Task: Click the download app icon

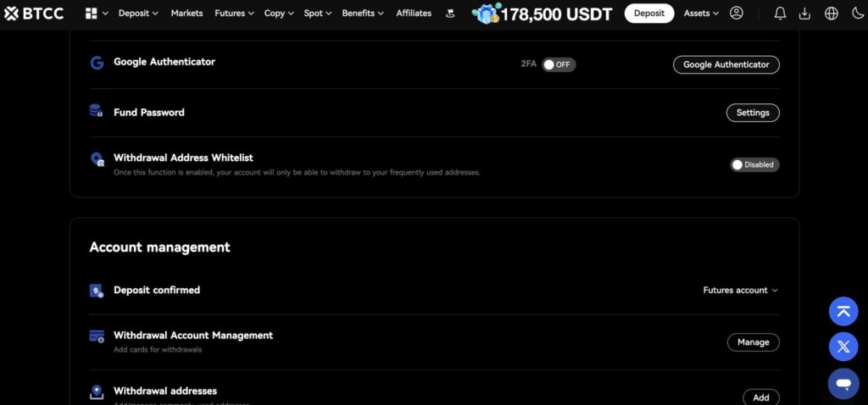Action: point(805,14)
